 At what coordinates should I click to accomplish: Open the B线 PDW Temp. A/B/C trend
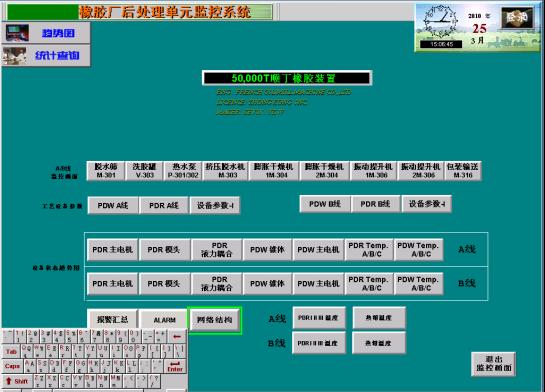point(418,284)
